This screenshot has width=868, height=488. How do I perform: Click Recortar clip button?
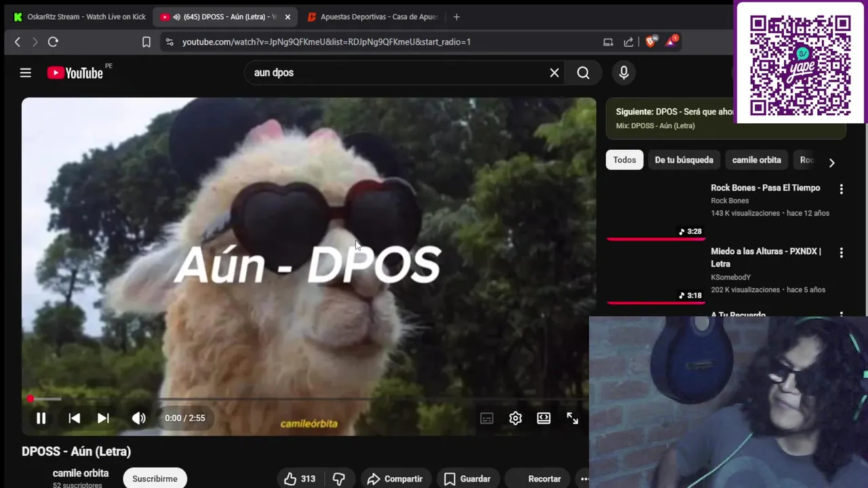[x=537, y=479]
